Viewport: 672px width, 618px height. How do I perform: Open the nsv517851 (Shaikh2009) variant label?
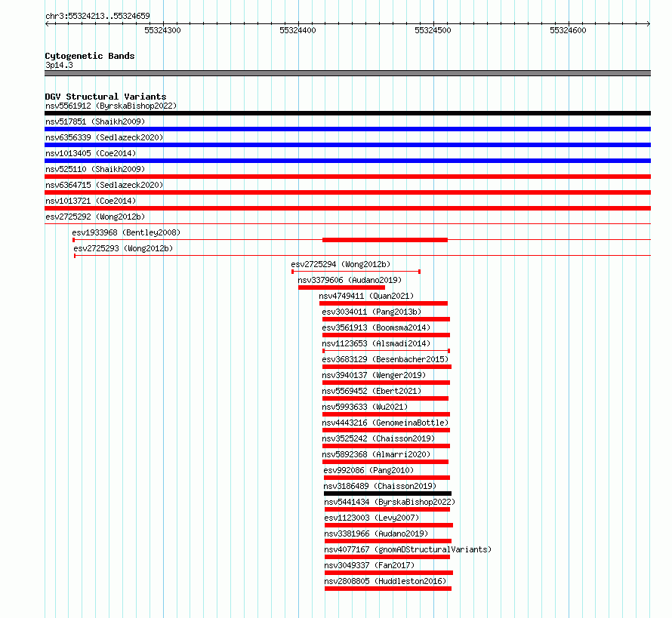click(x=95, y=121)
